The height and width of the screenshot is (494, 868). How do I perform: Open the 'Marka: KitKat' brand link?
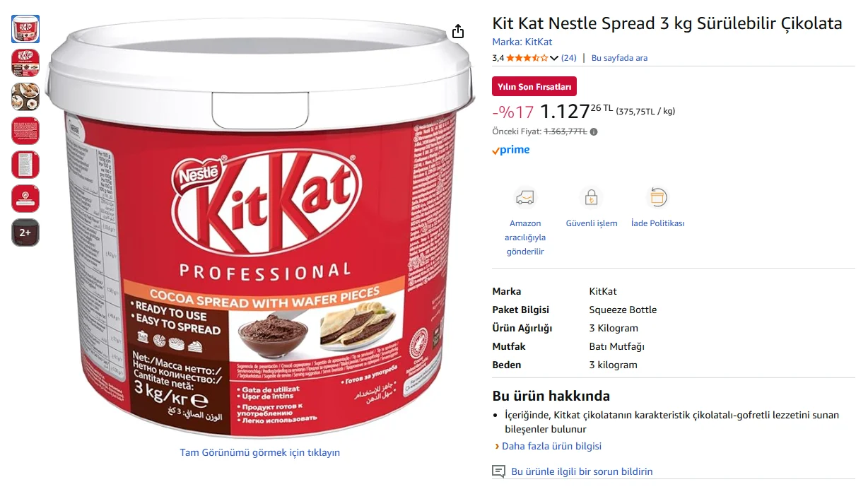522,42
